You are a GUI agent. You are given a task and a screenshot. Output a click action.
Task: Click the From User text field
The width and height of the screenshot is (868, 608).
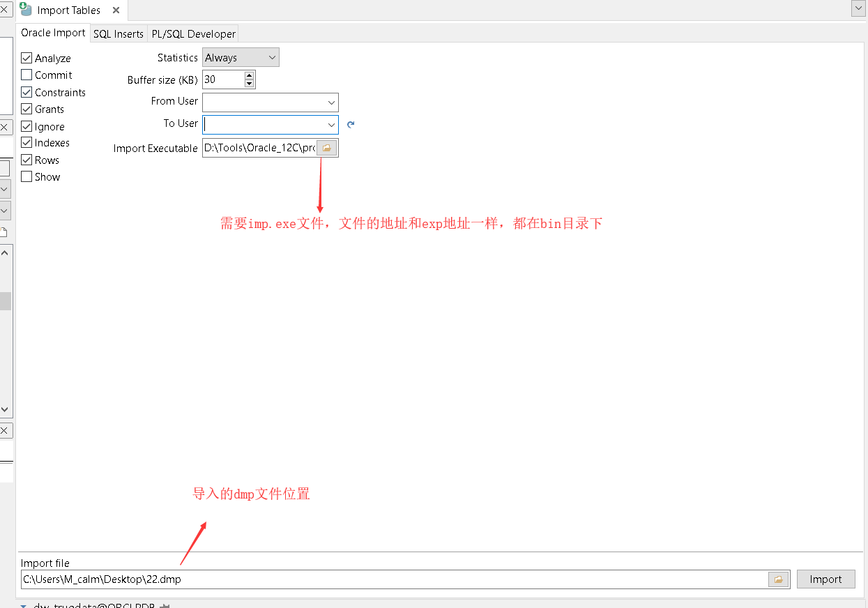pyautogui.click(x=264, y=102)
